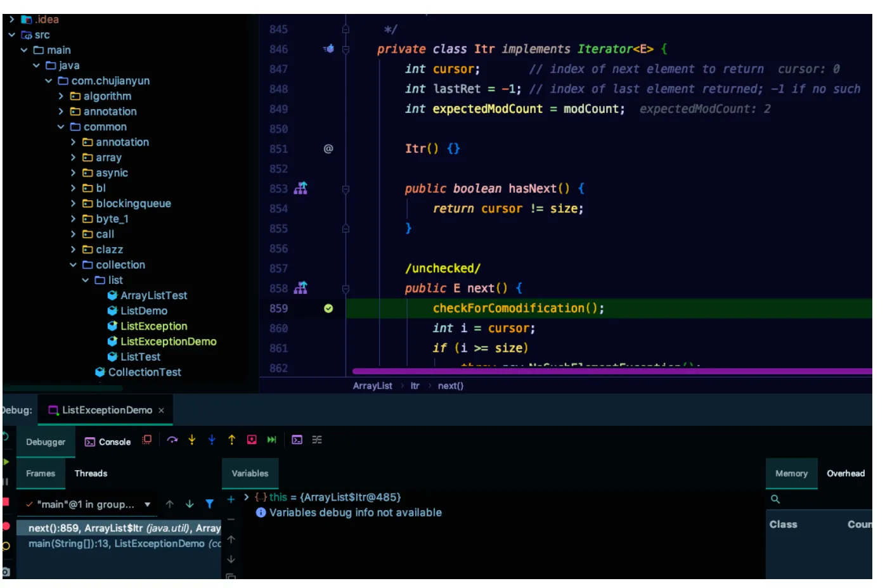
Task: Click the Memory search magnifier icon
Action: coord(775,499)
